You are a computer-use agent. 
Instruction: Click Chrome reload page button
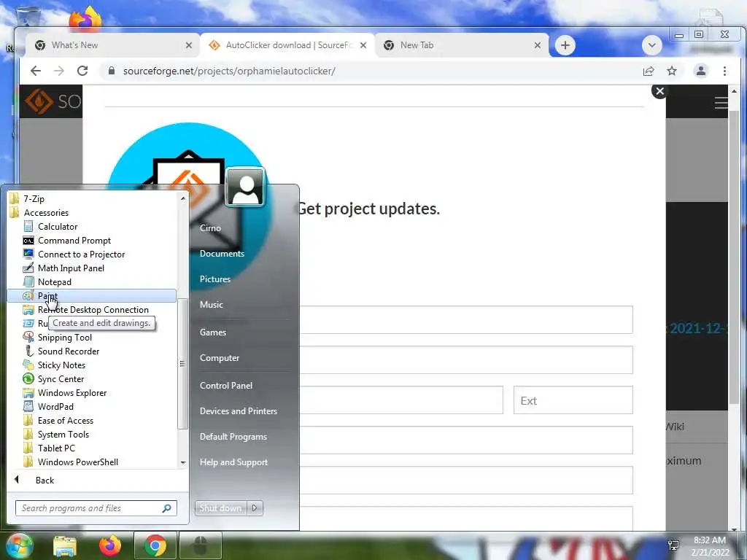pos(82,71)
